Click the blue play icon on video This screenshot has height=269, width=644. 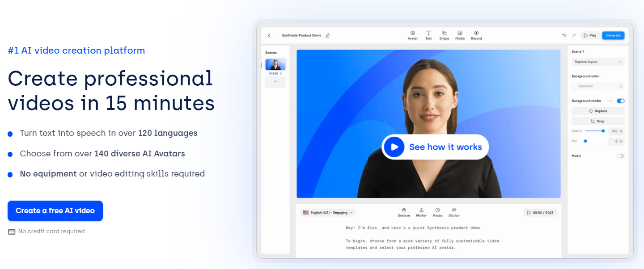pyautogui.click(x=394, y=147)
